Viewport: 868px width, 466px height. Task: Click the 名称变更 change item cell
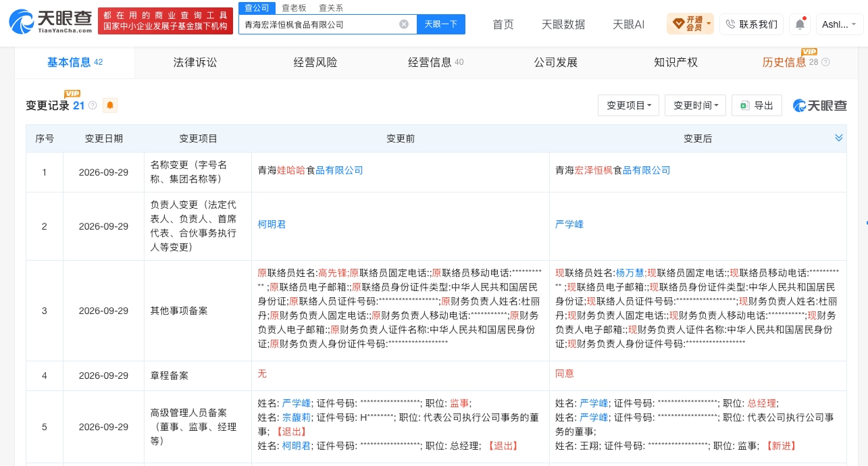198,172
